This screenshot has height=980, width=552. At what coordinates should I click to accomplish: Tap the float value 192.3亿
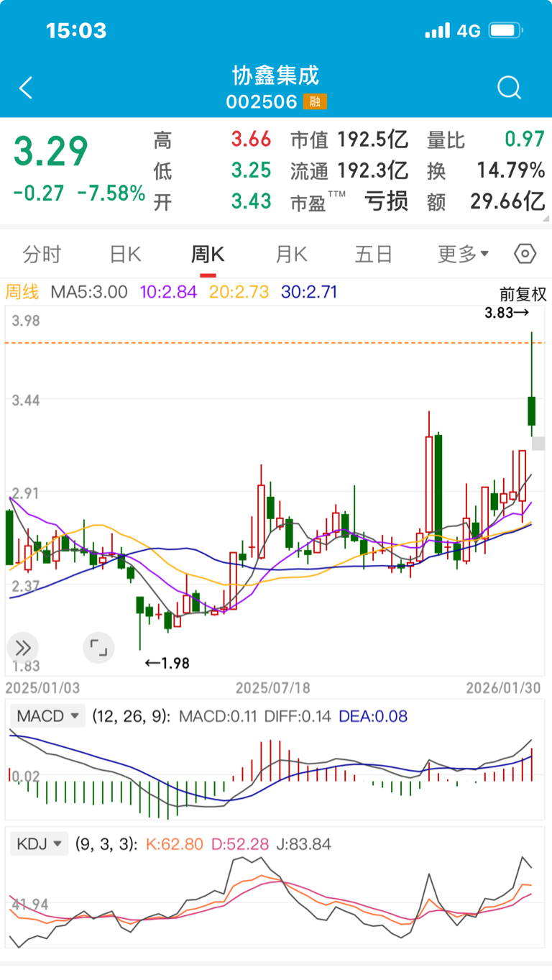373,170
